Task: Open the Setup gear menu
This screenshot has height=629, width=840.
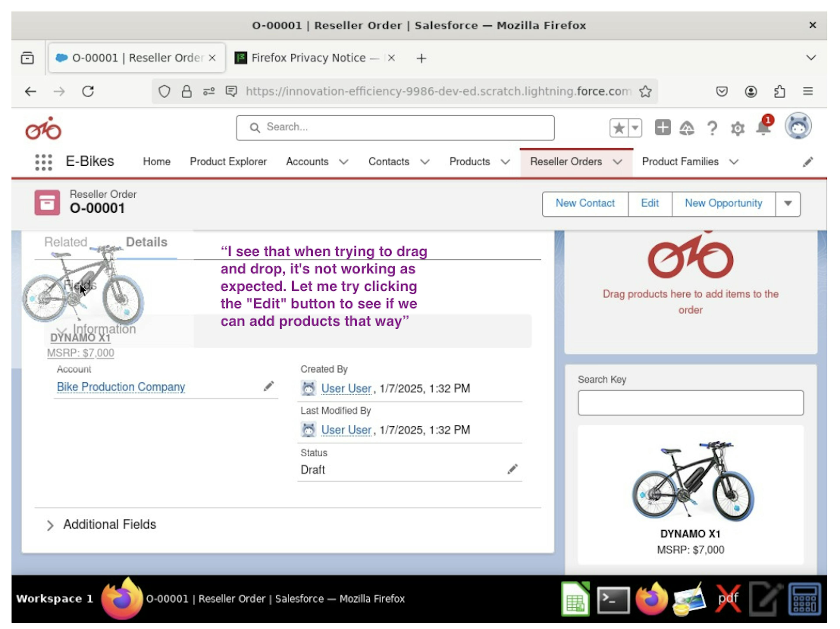Action: tap(737, 129)
